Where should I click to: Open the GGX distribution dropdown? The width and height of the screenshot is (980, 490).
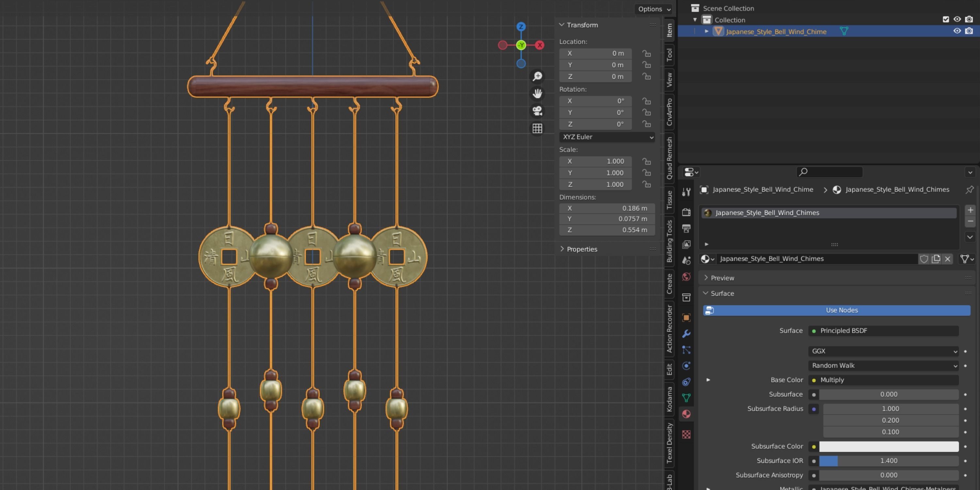pyautogui.click(x=883, y=351)
